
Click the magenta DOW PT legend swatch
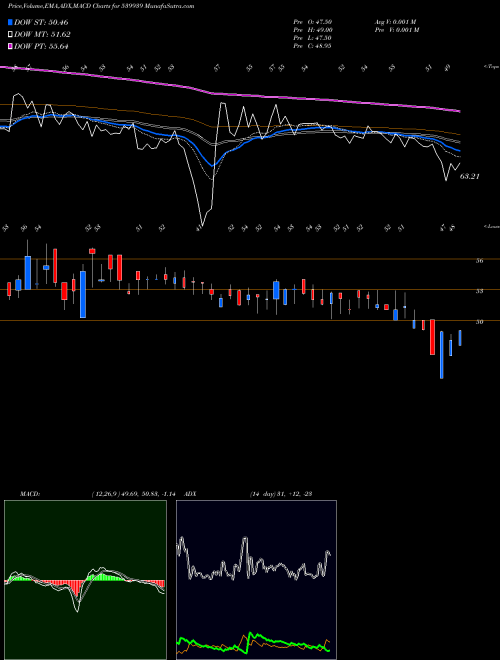coord(10,46)
